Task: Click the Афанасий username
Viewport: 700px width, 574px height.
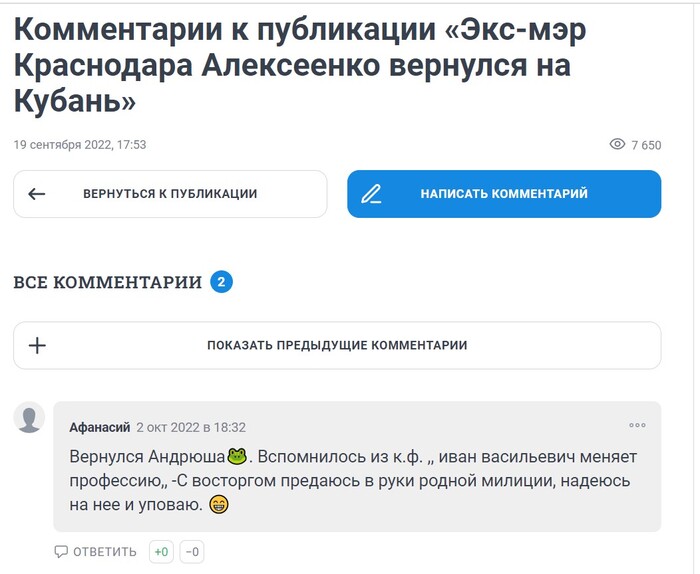Action: (x=100, y=428)
